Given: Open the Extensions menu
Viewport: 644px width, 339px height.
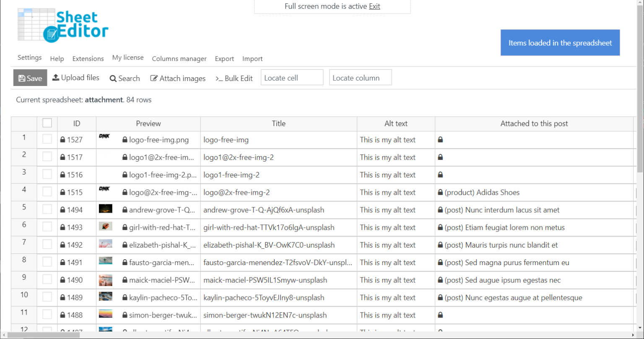Looking at the screenshot, I should pos(88,59).
